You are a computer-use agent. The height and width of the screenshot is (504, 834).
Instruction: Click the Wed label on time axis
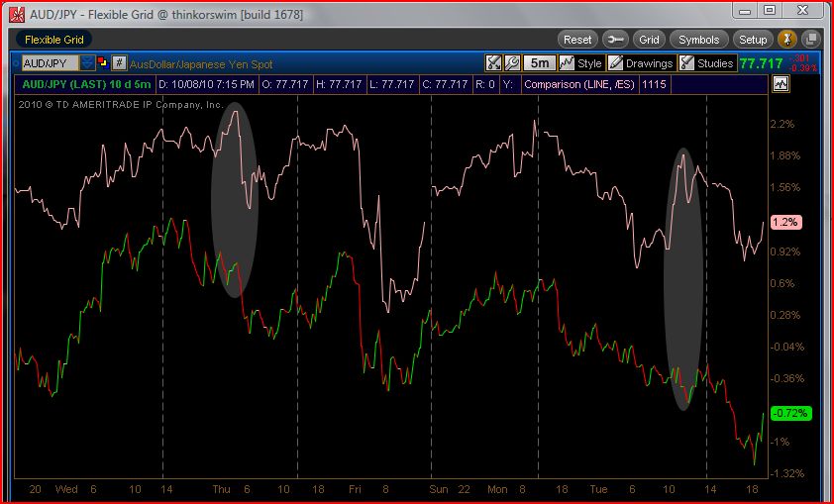coord(66,489)
